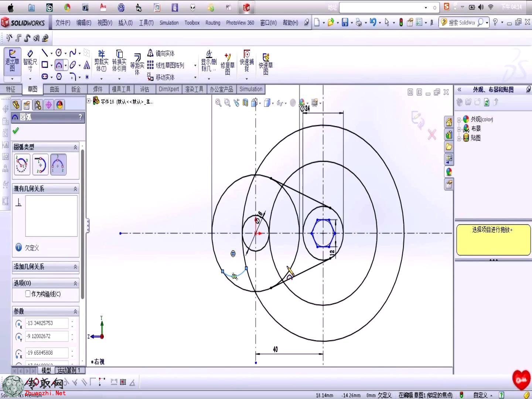Select the Smart Dimension (智能尺寸) tool
532x399 pixels.
coord(30,61)
